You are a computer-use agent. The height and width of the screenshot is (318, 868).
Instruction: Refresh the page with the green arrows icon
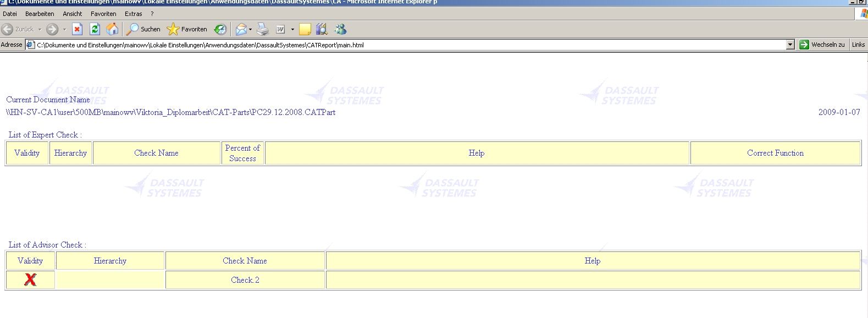pos(95,29)
